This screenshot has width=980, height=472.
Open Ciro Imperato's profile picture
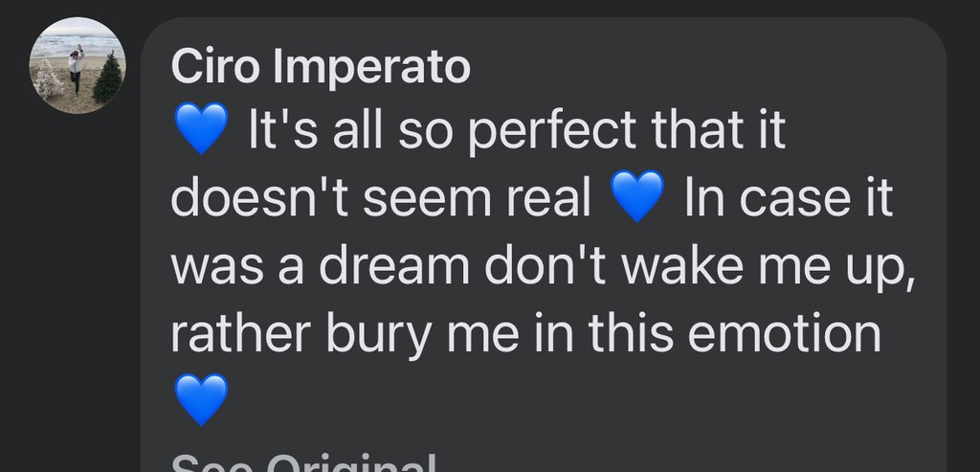tap(78, 65)
